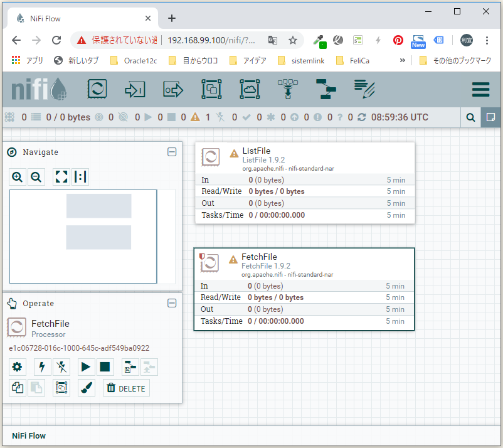Change color with the paintbrush
The width and height of the screenshot is (503, 448).
pos(87,388)
